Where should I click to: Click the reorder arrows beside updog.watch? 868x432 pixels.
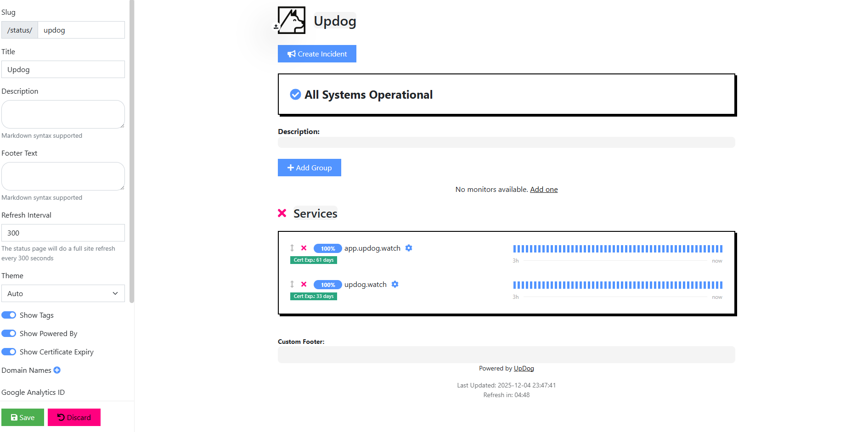point(292,284)
